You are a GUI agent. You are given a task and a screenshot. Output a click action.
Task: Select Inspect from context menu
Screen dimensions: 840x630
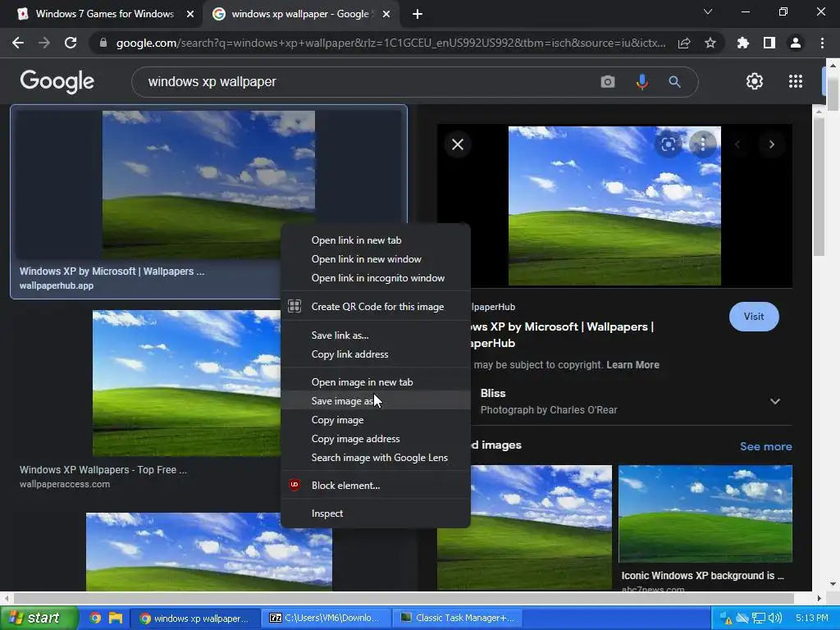(x=376, y=514)
